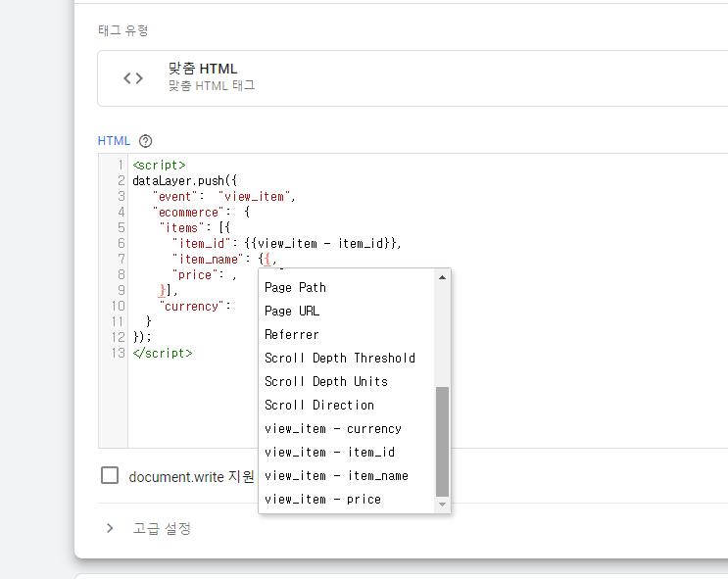Click the "event": "view_item" code line
The width and height of the screenshot is (728, 579).
pyautogui.click(x=223, y=196)
